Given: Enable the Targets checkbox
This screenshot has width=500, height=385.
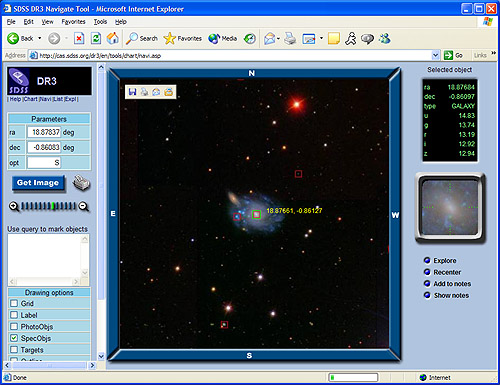Looking at the screenshot, I should [x=14, y=350].
